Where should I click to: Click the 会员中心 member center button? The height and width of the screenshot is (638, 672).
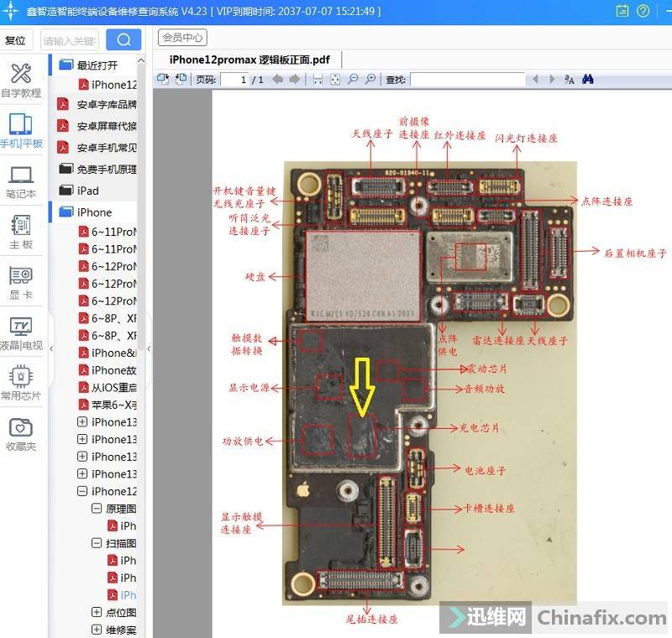click(182, 38)
